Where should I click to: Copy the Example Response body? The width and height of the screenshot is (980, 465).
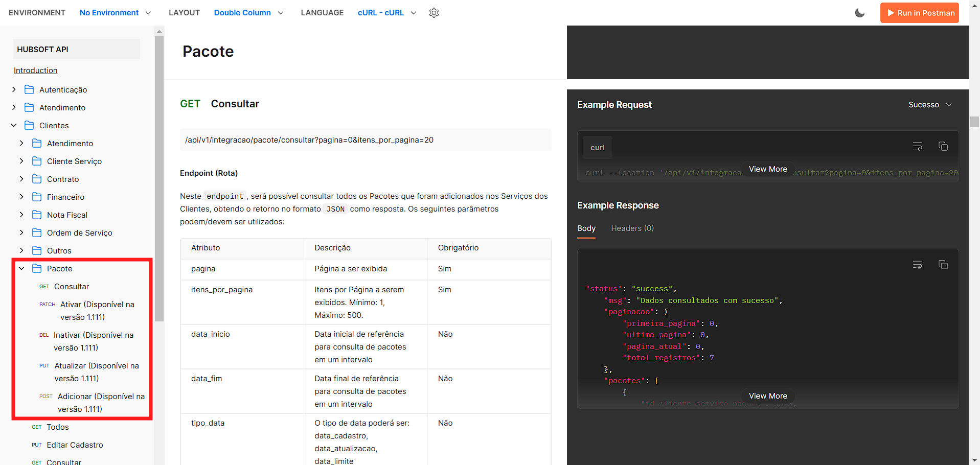click(943, 265)
